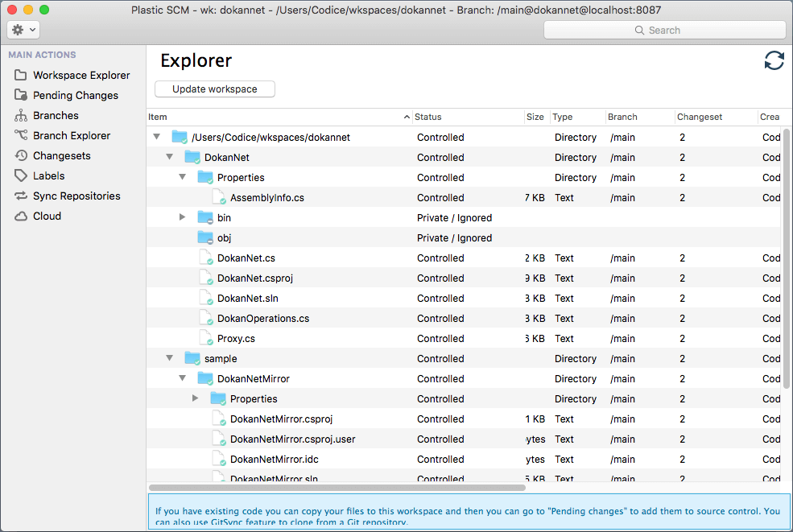Sort by the Type column header

(x=577, y=117)
